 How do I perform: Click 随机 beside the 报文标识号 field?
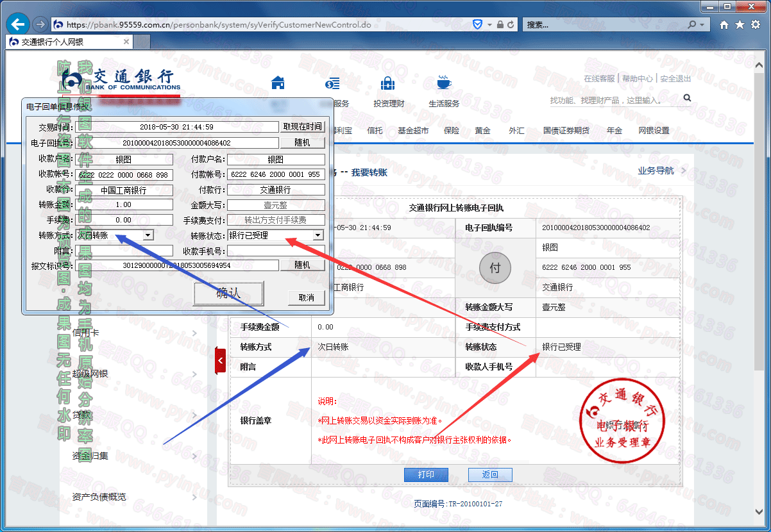303,265
